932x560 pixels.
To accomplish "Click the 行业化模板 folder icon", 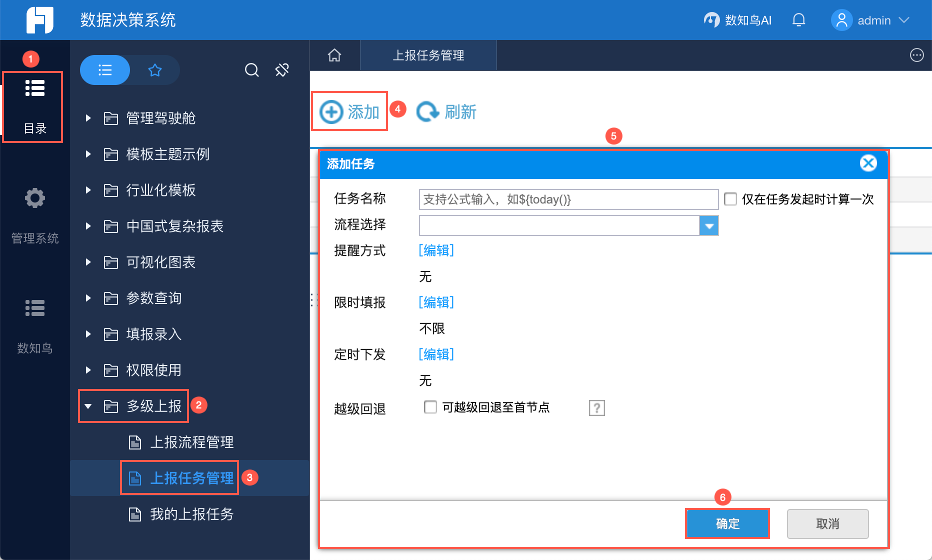I will [x=110, y=190].
